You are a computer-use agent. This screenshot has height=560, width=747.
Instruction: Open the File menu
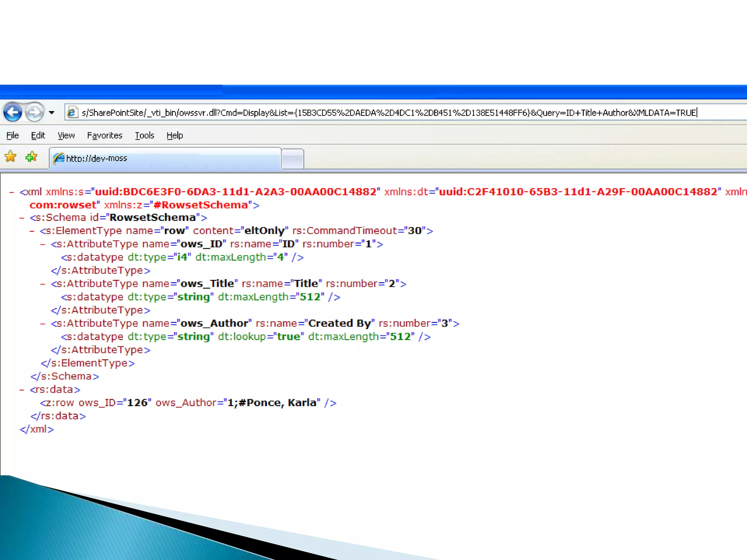[12, 135]
